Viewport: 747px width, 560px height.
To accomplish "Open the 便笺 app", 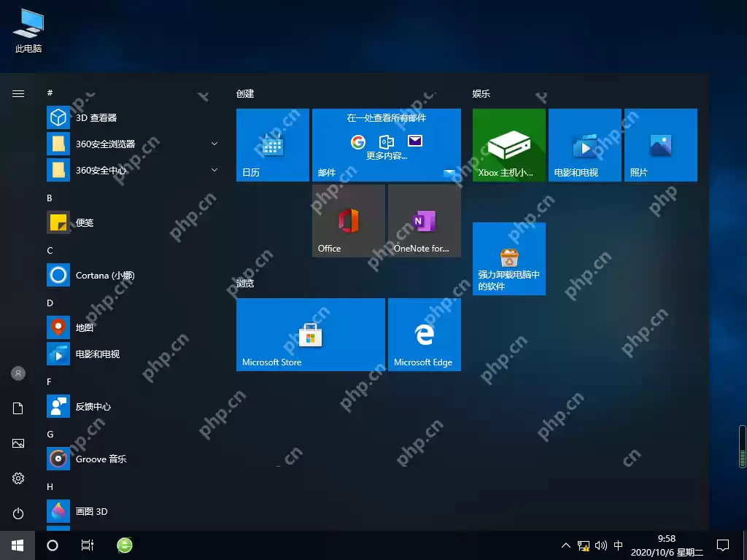I will tap(84, 222).
